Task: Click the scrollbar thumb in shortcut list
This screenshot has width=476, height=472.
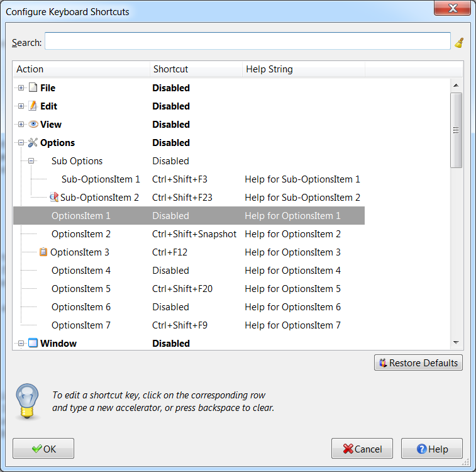Action: click(457, 130)
